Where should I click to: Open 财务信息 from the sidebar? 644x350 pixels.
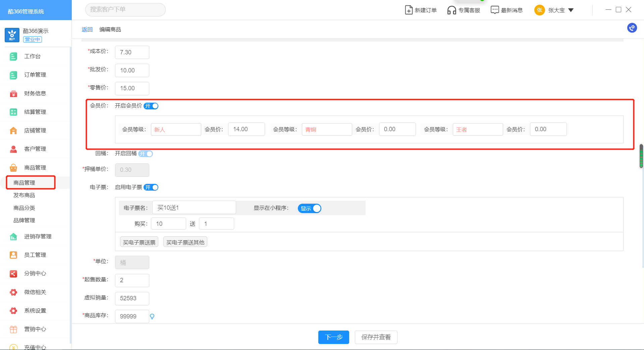tap(35, 93)
